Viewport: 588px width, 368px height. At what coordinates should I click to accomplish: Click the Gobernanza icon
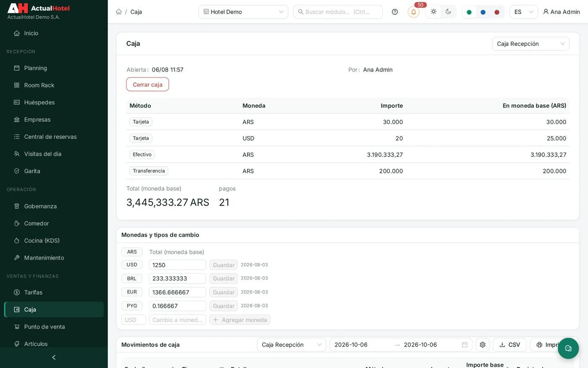[x=17, y=206]
